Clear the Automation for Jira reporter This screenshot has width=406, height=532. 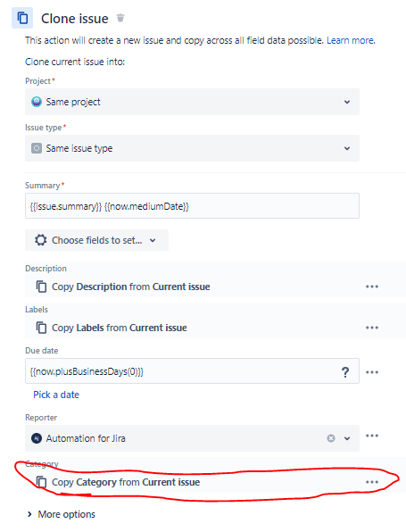331,438
